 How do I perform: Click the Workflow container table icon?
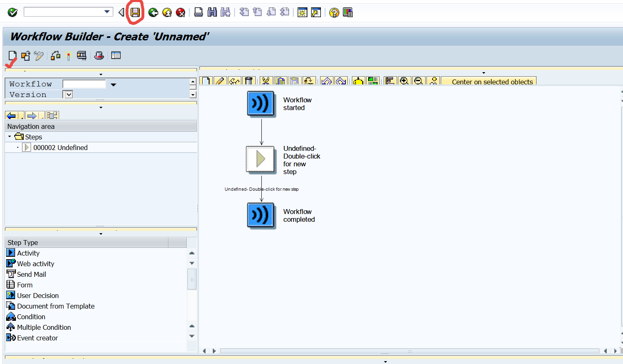(x=116, y=55)
